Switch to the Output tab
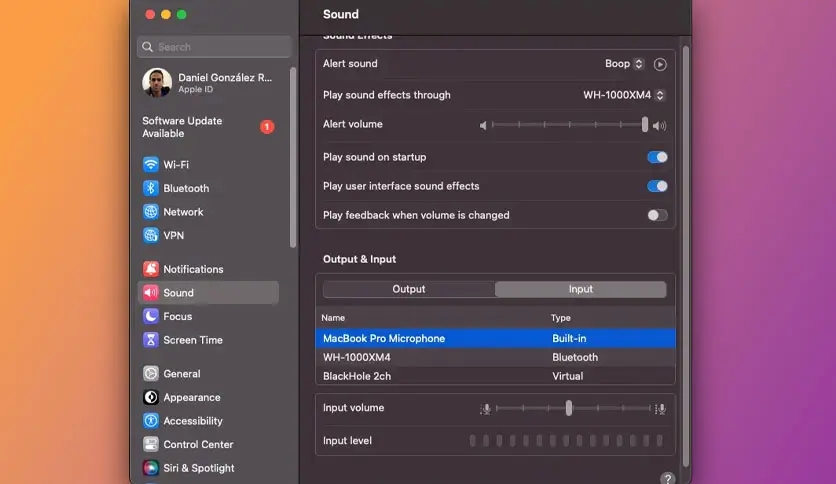This screenshot has width=836, height=484. [x=409, y=289]
